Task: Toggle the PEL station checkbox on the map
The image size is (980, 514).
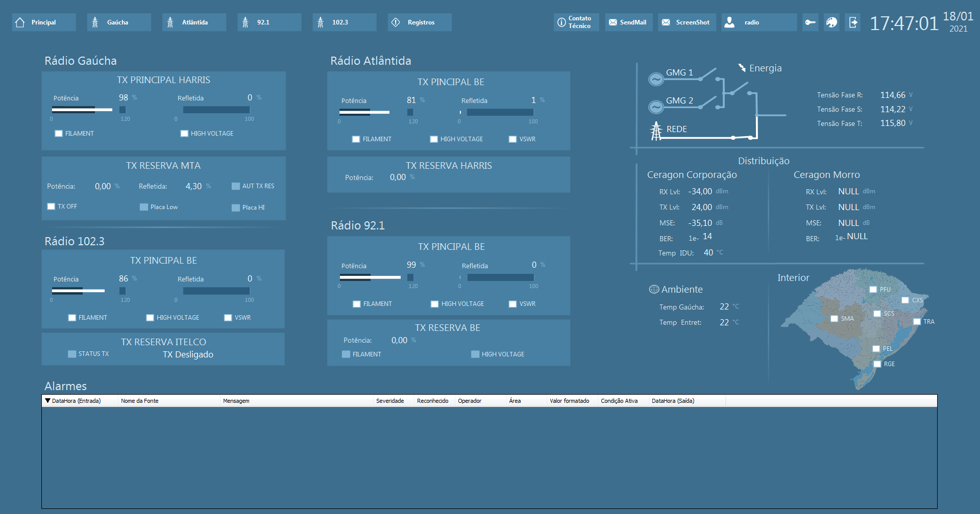Action: click(x=876, y=349)
